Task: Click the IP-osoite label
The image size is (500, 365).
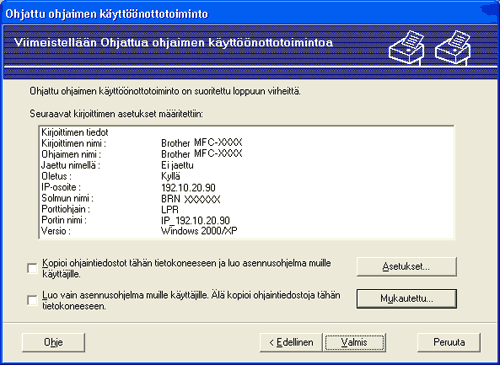Action: 61,187
